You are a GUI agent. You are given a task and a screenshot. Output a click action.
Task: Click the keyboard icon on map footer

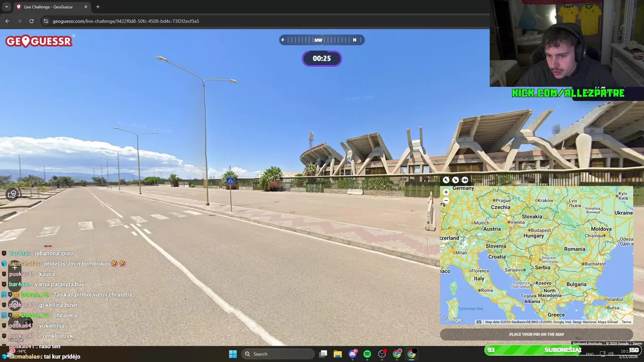(x=478, y=322)
